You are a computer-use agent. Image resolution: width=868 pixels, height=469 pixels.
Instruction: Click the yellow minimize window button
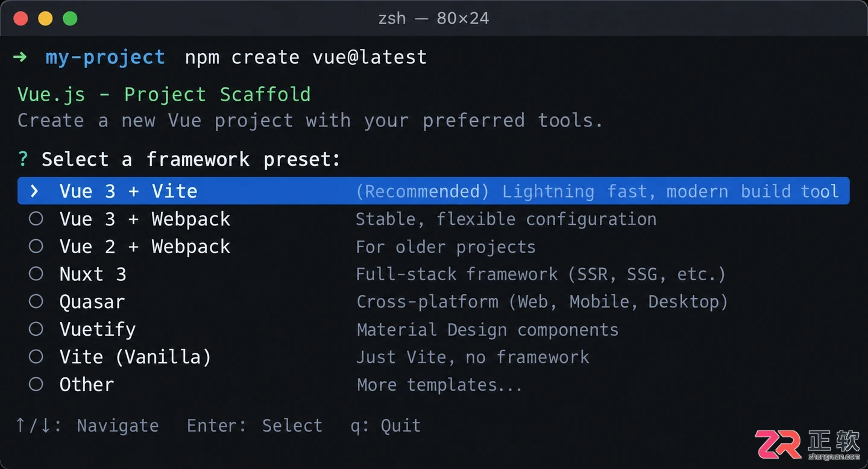[x=45, y=19]
